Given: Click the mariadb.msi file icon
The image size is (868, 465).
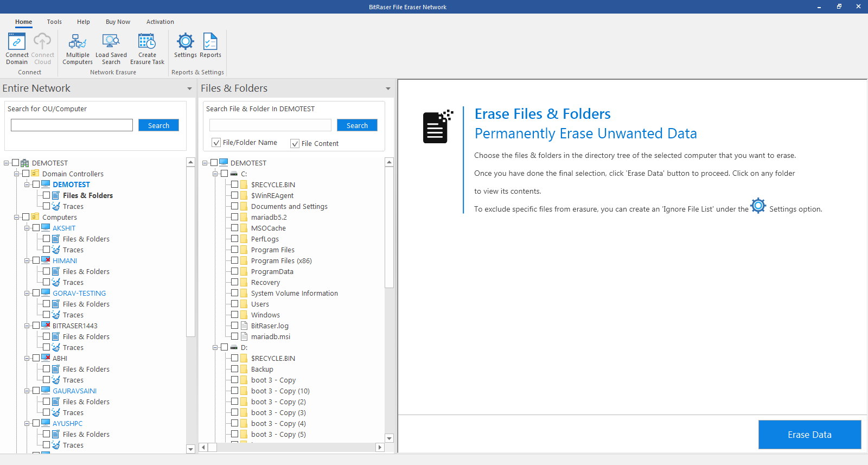Looking at the screenshot, I should coord(244,336).
